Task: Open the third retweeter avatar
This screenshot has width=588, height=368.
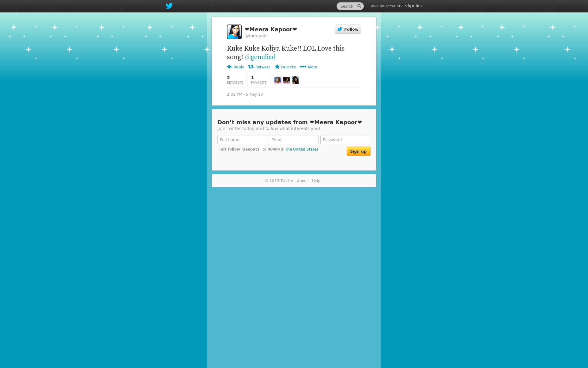Action: pos(296,80)
